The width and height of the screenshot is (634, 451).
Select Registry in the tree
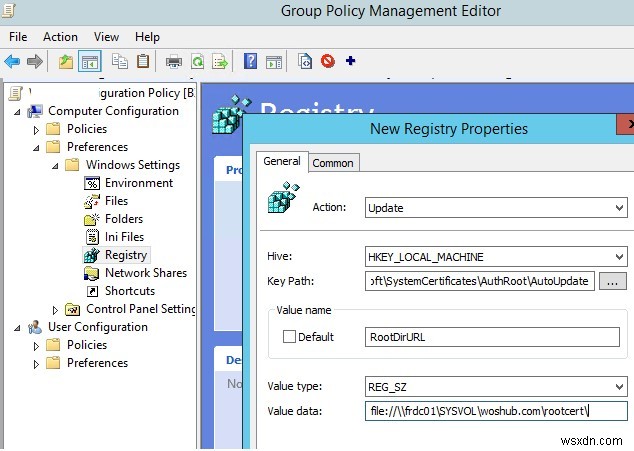[126, 255]
